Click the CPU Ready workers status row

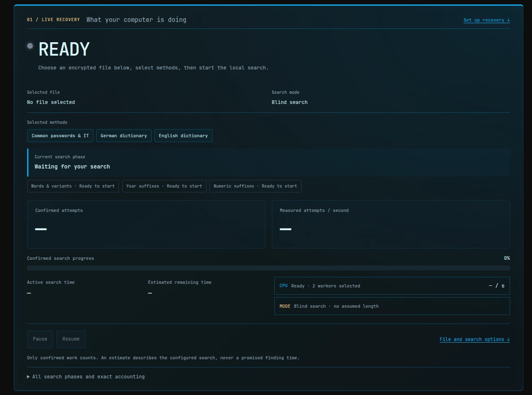[392, 286]
